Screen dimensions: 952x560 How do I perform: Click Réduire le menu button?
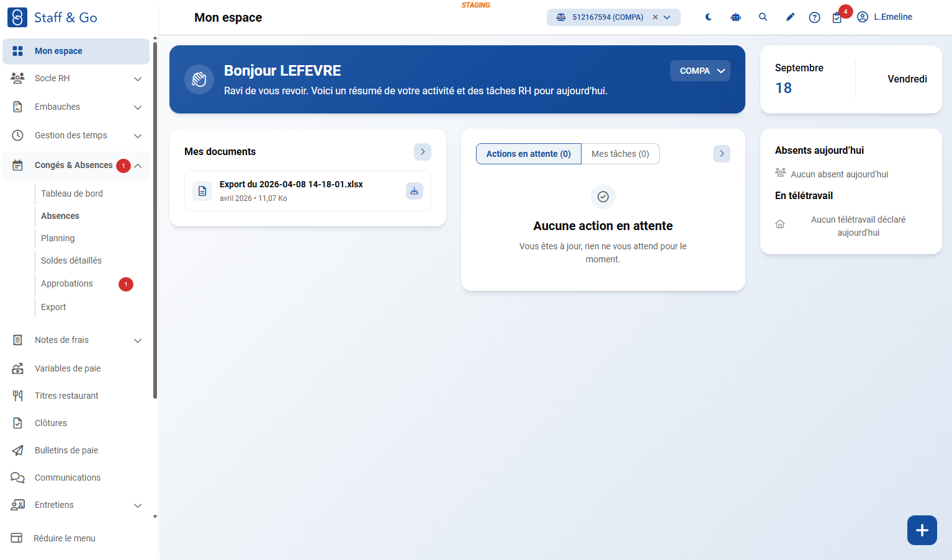tap(53, 538)
